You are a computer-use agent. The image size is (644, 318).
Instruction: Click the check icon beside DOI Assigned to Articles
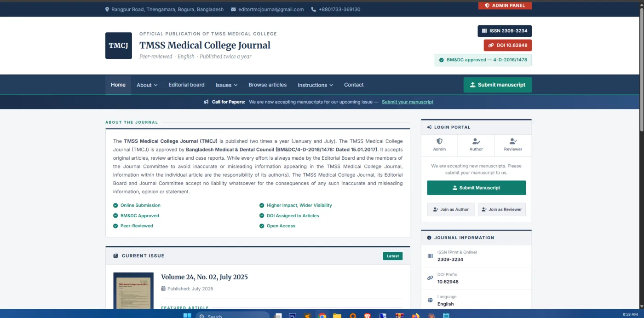pyautogui.click(x=262, y=215)
